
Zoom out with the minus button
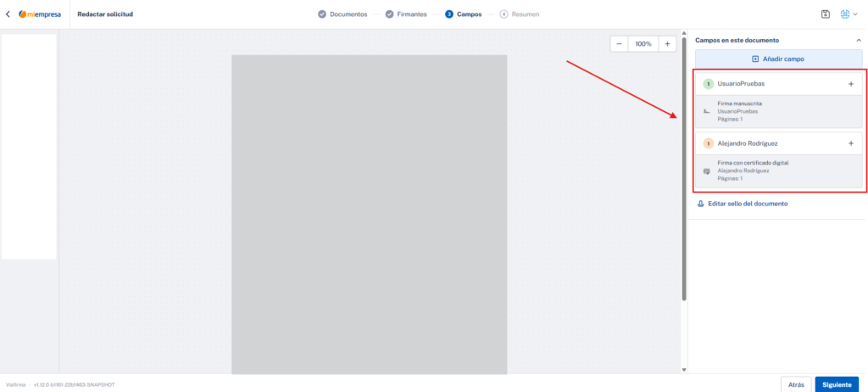[620, 43]
